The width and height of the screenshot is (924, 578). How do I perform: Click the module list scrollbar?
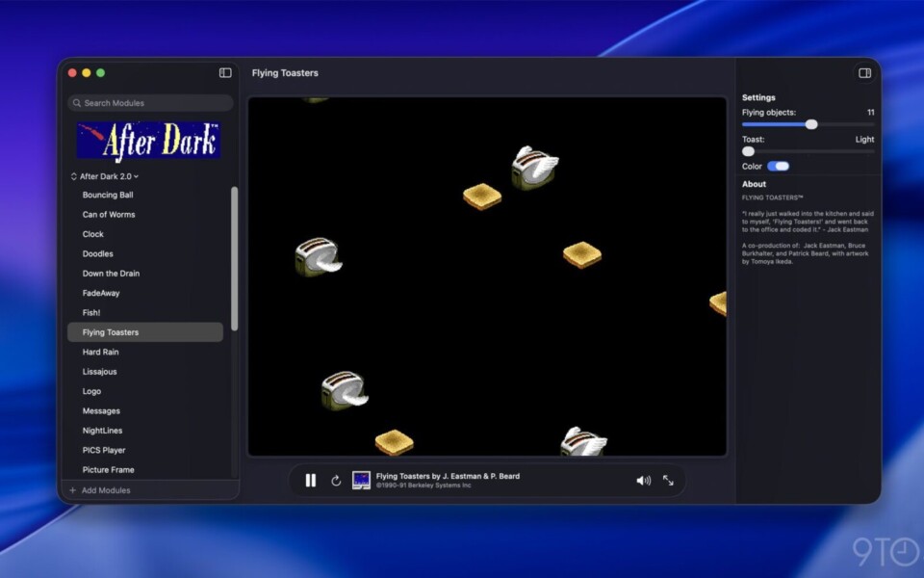[234, 258]
